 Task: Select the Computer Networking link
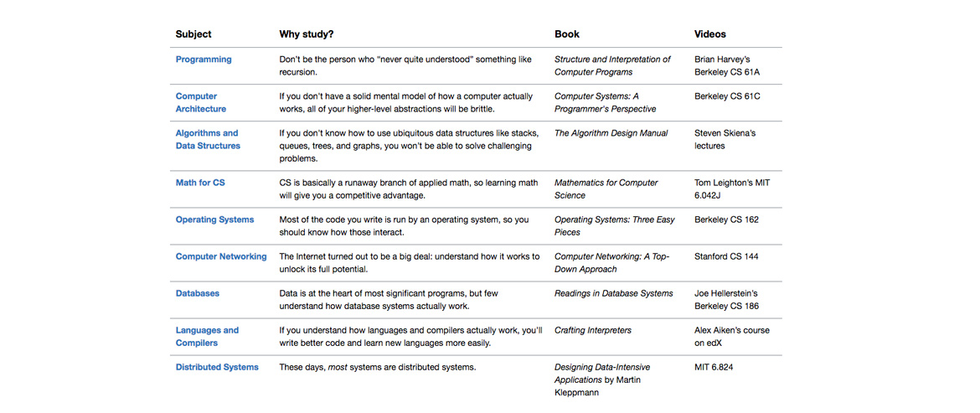point(221,256)
